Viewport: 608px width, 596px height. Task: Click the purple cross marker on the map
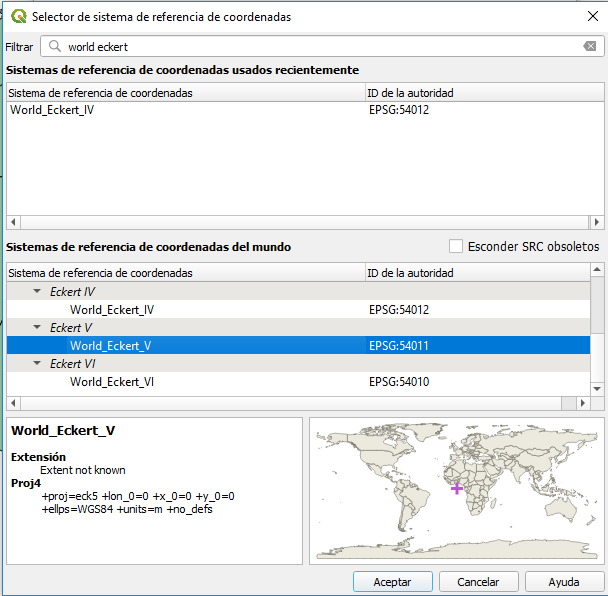point(457,488)
